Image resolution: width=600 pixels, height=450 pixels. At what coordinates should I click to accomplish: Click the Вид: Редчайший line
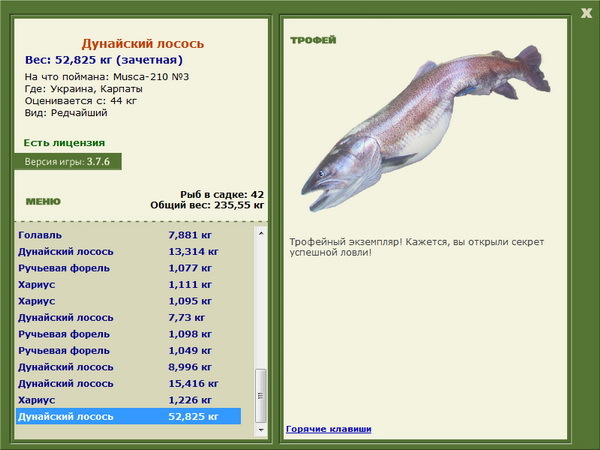click(x=66, y=113)
